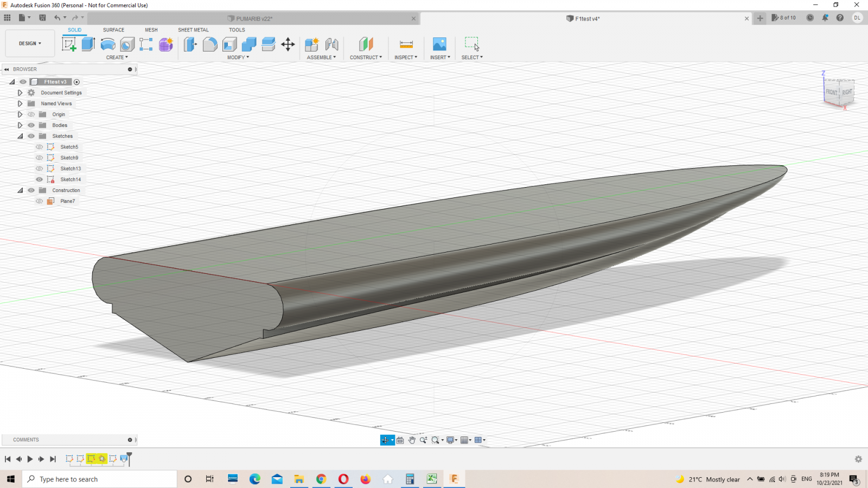868x488 pixels.
Task: Open new design tab with plus button
Action: pyautogui.click(x=760, y=18)
